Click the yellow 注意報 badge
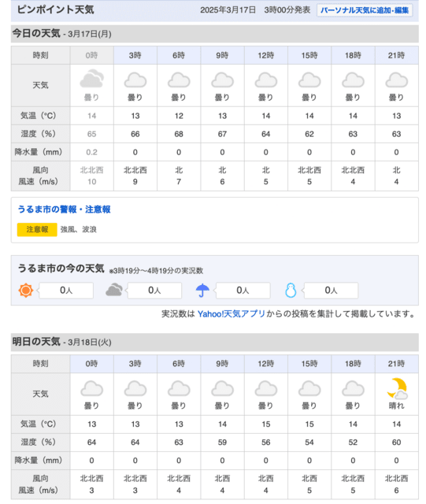The image size is (426, 504). 37,229
